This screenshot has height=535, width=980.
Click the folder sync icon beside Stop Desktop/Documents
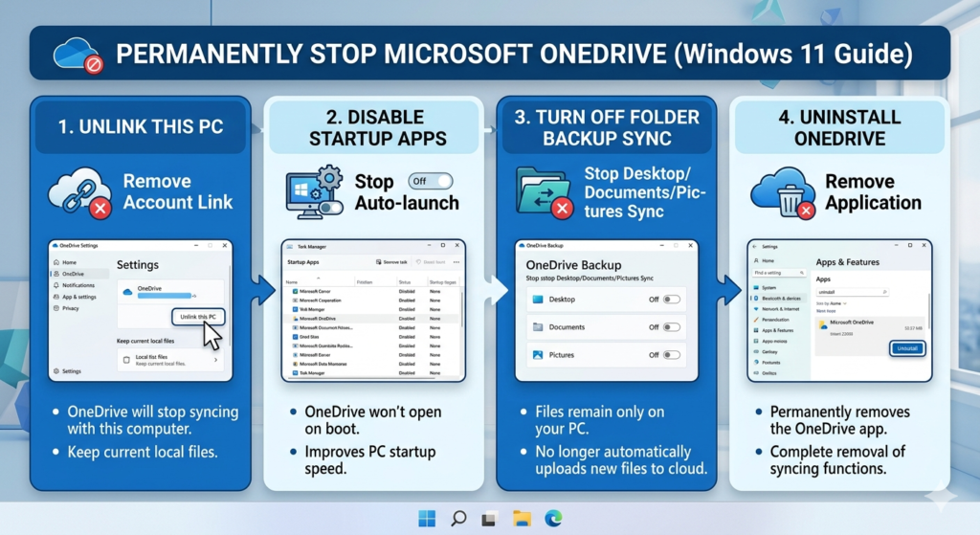click(545, 191)
